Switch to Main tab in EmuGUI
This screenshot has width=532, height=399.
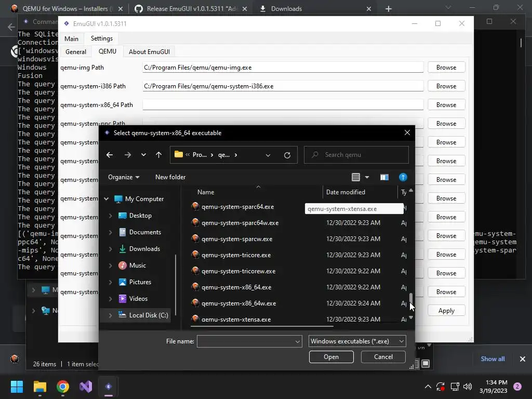(x=71, y=38)
